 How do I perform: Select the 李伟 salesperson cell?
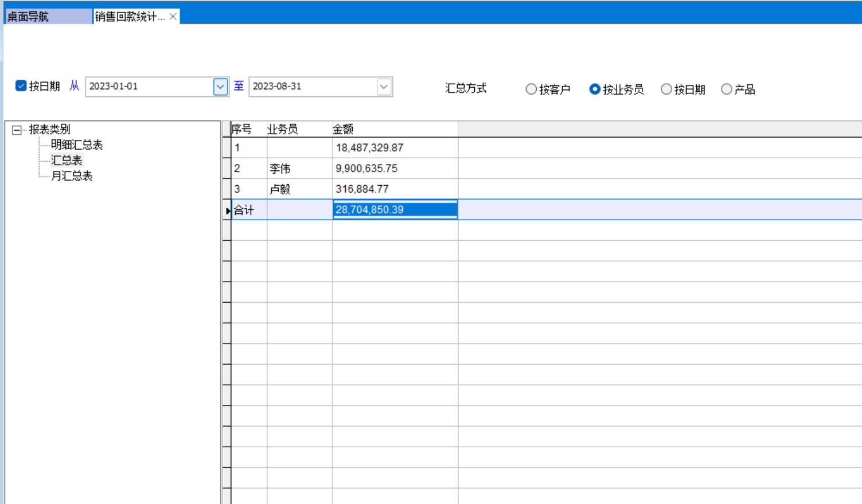pyautogui.click(x=280, y=169)
